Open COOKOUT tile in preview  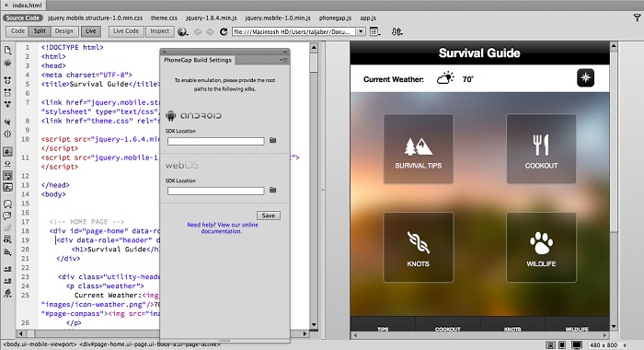[x=541, y=149]
